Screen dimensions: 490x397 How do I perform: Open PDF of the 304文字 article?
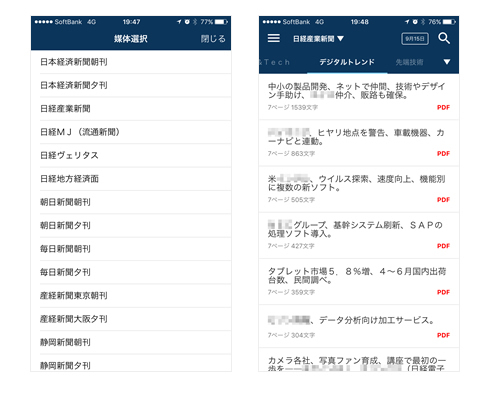(443, 335)
